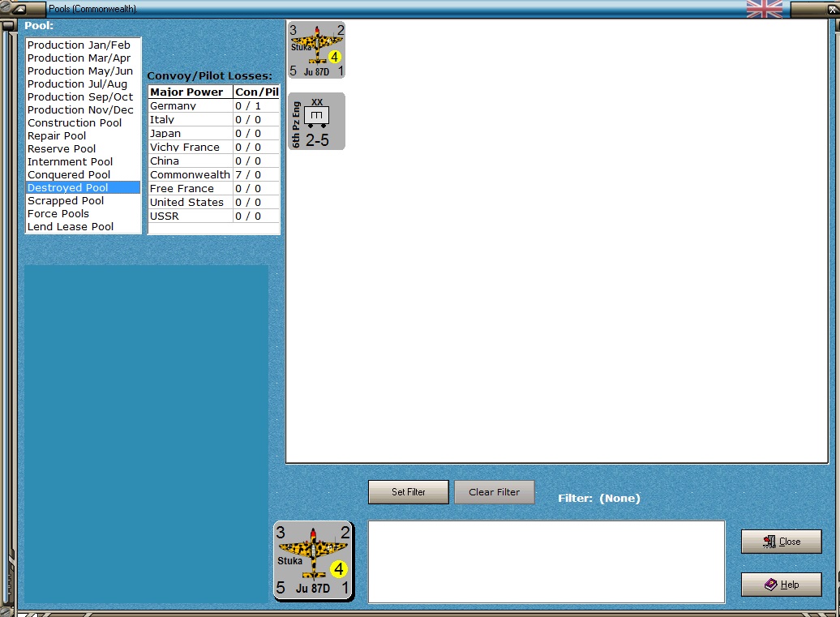Select the 6th Pz Eng unit counter
The width and height of the screenshot is (840, 617).
(x=316, y=122)
